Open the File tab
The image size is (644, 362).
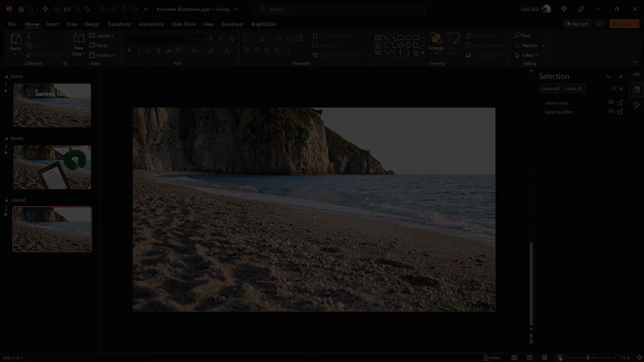click(12, 24)
